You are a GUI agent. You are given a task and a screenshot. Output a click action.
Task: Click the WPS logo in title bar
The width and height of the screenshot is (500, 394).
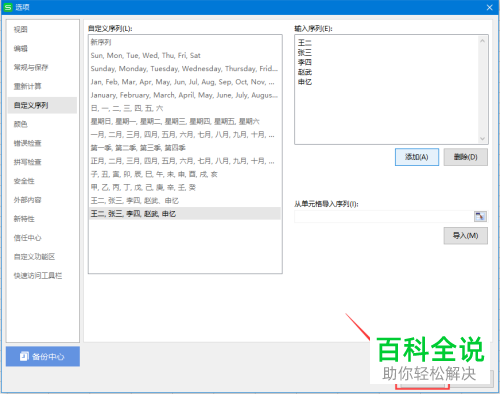pos(8,7)
